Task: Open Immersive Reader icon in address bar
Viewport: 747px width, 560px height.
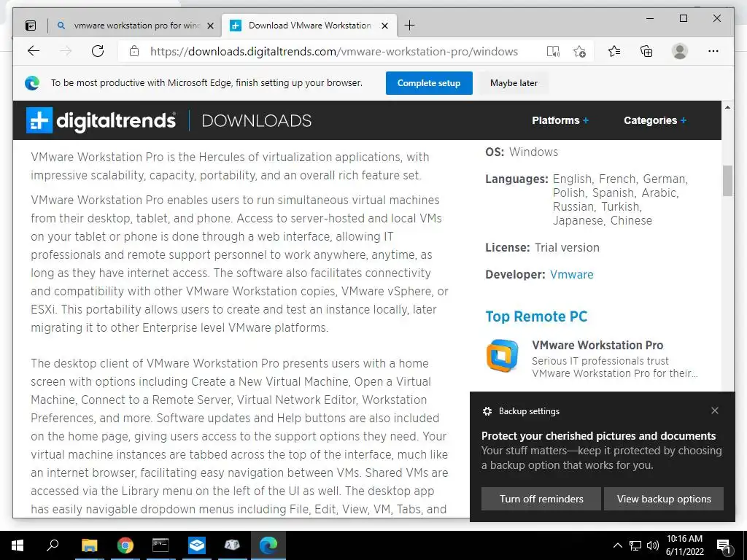Action: click(x=553, y=52)
